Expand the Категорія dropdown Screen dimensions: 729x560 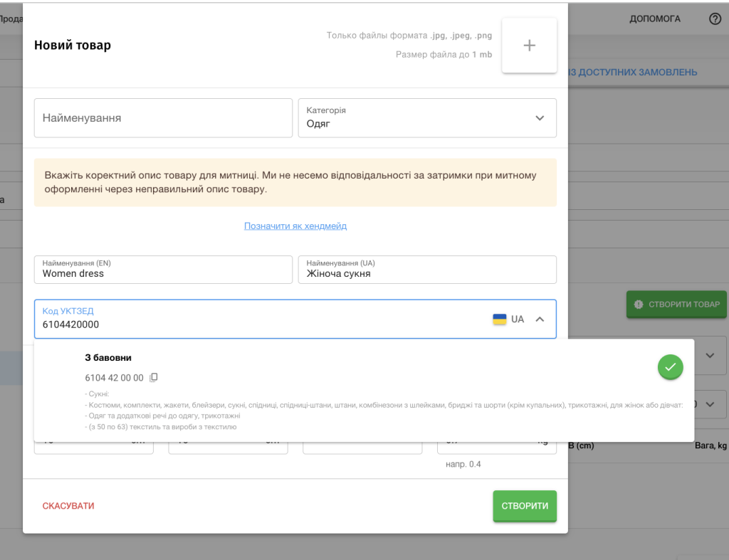(x=539, y=118)
